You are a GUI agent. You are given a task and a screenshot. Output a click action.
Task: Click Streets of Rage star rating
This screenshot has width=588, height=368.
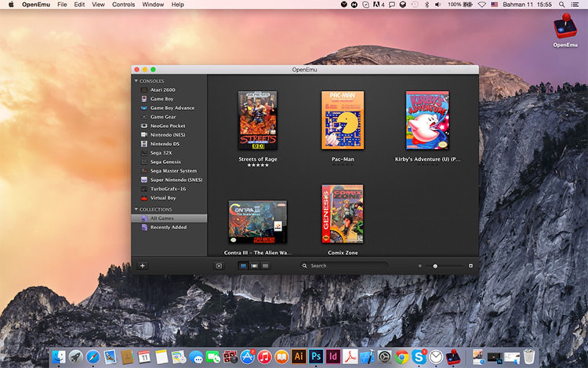258,165
